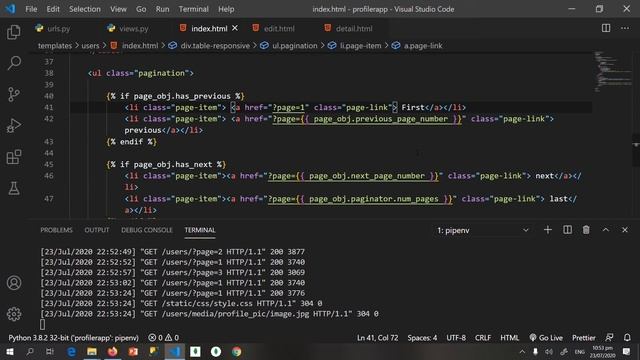This screenshot has height=360, width=640.
Task: Open the Edit menu
Action: tap(53, 9)
